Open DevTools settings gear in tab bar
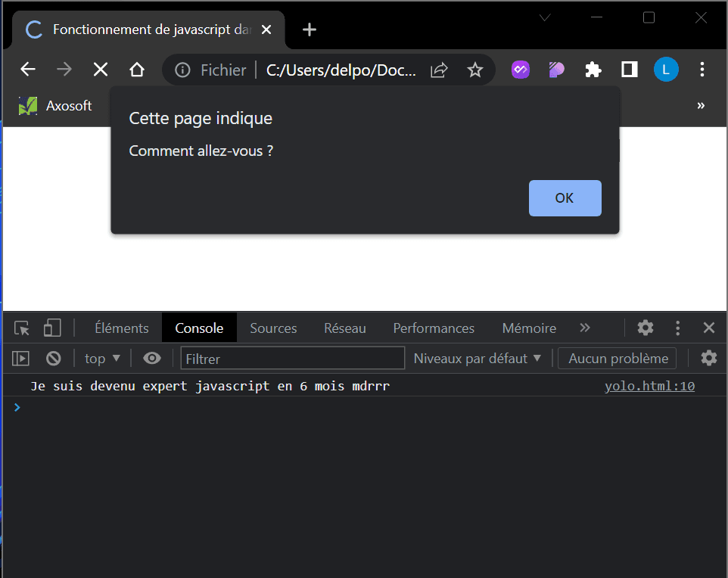 pos(645,328)
